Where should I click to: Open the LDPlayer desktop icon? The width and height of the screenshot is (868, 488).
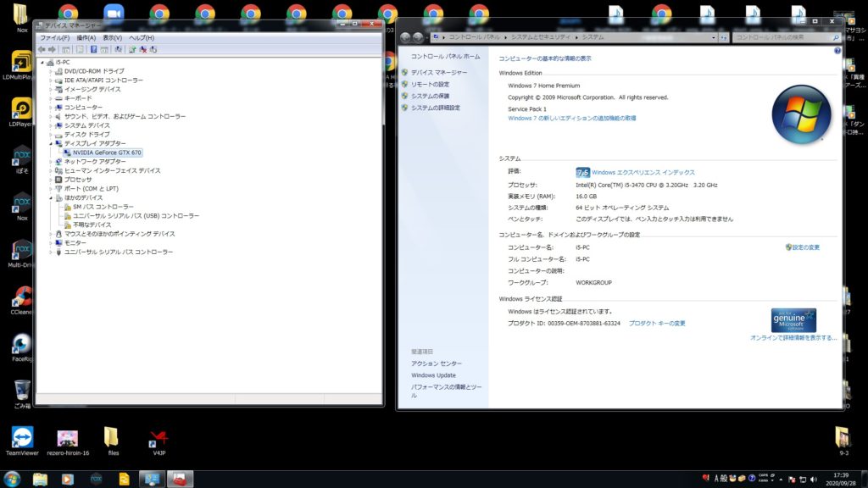[x=22, y=110]
